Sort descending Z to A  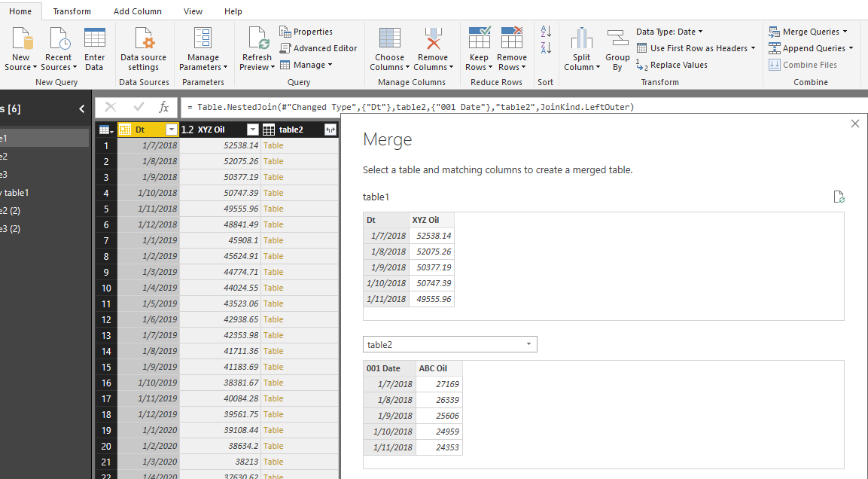pyautogui.click(x=546, y=48)
